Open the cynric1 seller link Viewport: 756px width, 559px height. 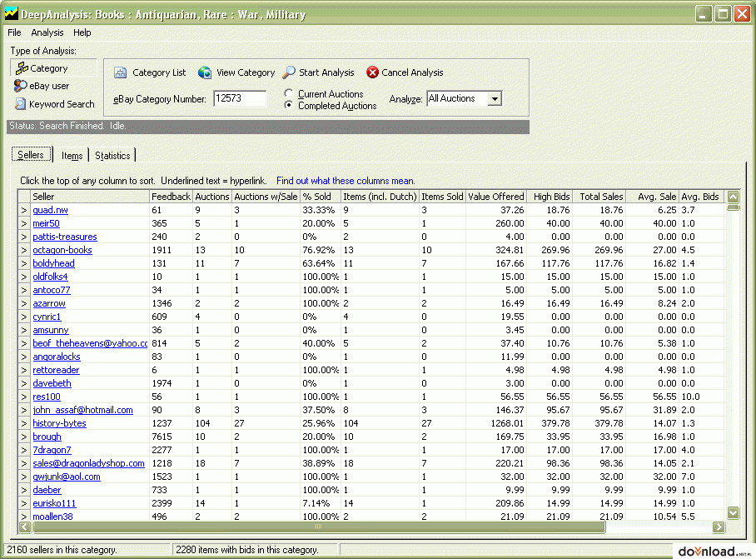47,317
